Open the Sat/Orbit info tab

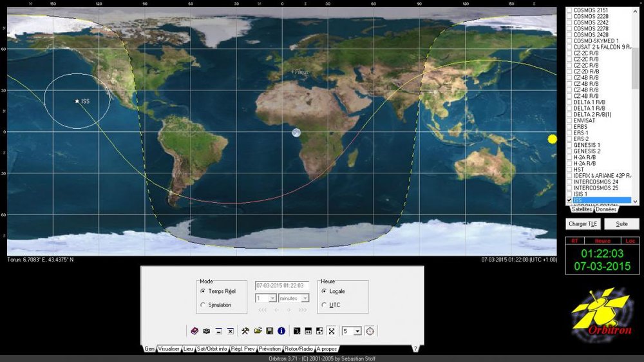212,349
